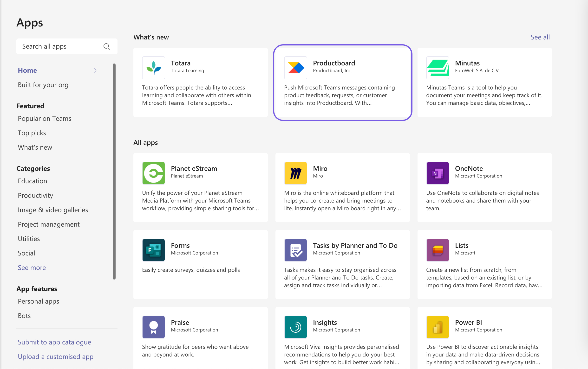The image size is (588, 369).
Task: Click the Insights title text
Action: [325, 322]
